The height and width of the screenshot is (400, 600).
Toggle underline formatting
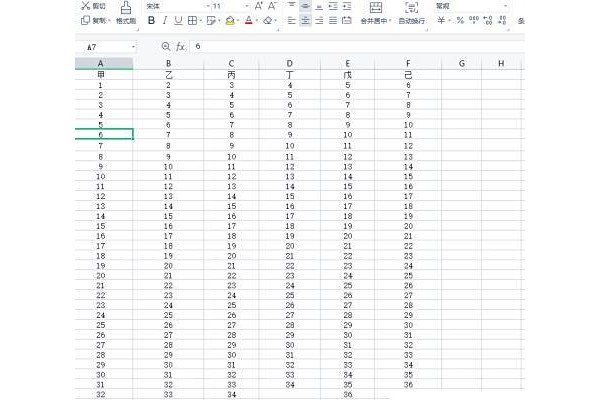178,20
